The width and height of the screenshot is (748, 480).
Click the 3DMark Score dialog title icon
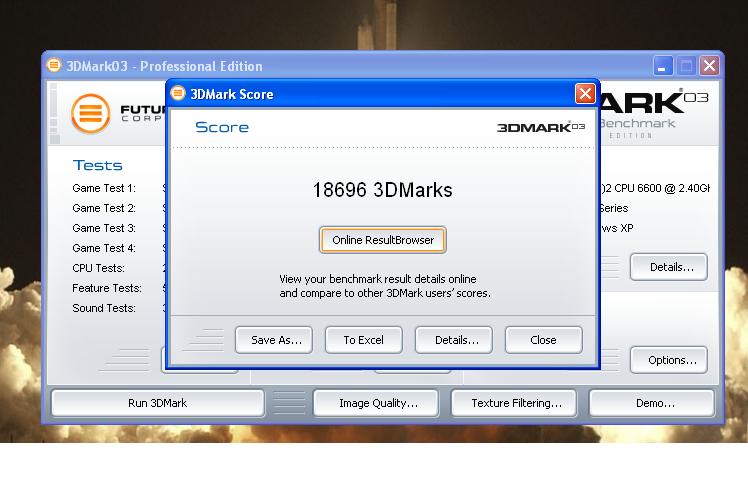pos(178,93)
